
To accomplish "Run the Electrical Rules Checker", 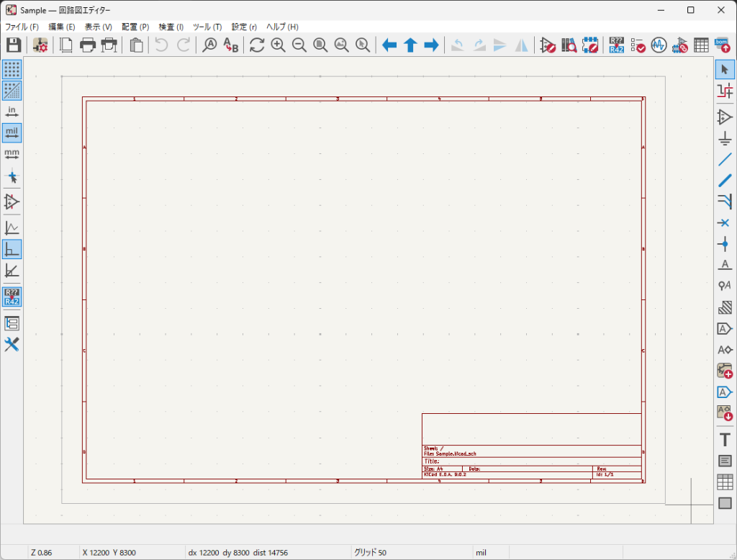I will point(637,45).
